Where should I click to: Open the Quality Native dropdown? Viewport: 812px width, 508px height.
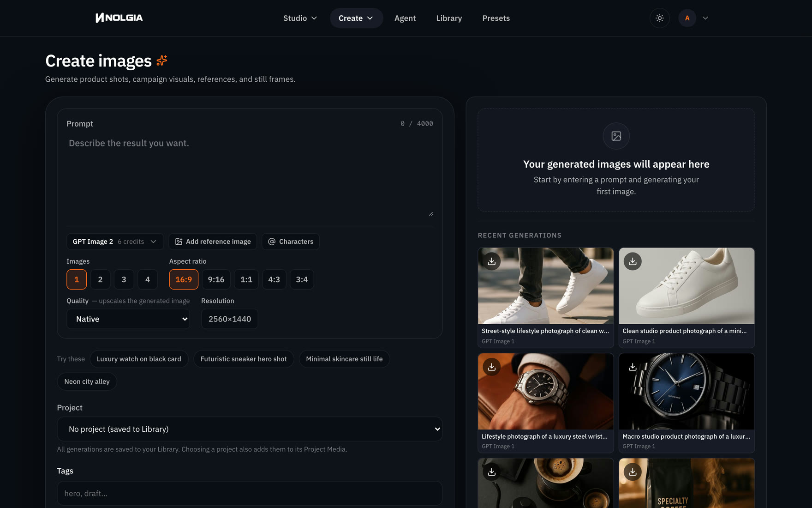[x=128, y=319]
